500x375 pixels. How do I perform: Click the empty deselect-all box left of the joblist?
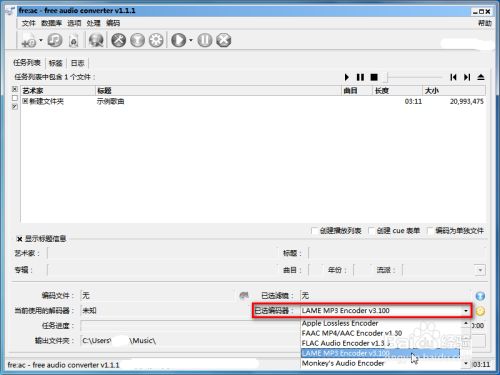click(x=15, y=98)
